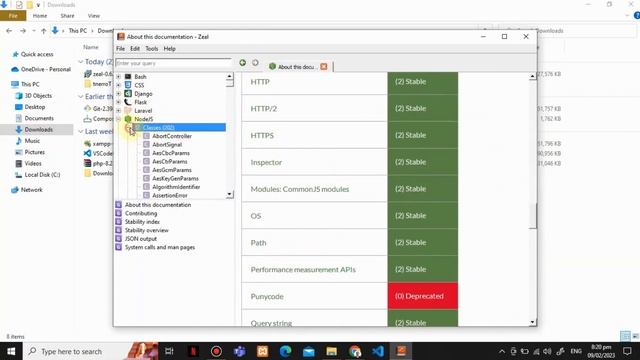The width and height of the screenshot is (640, 360).
Task: Open the AesCtrParams class entry
Action: point(170,162)
